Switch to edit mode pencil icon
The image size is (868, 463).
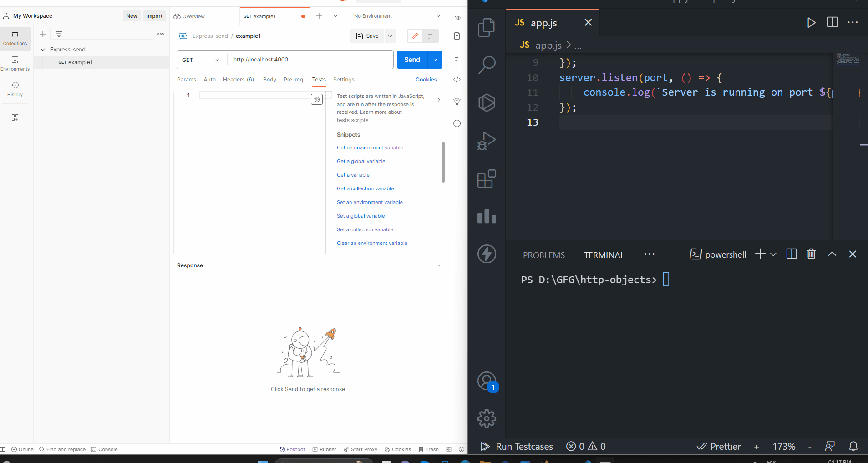click(415, 36)
